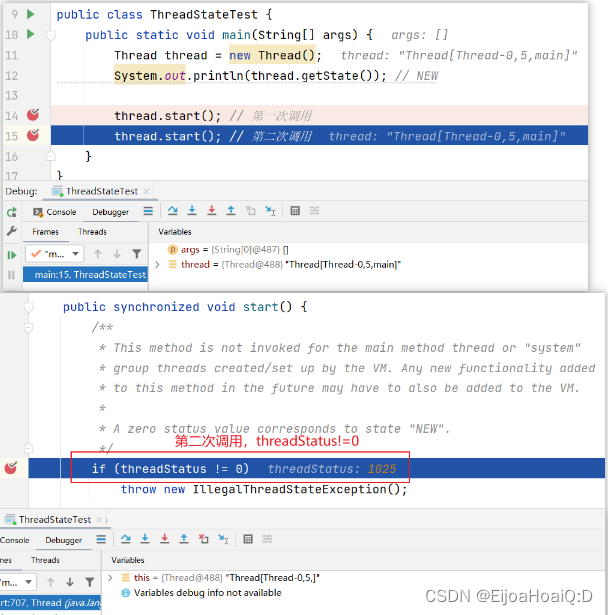This screenshot has height=615, width=608.
Task: Open layout menu icon in lower debugger toolbar
Action: tap(101, 539)
